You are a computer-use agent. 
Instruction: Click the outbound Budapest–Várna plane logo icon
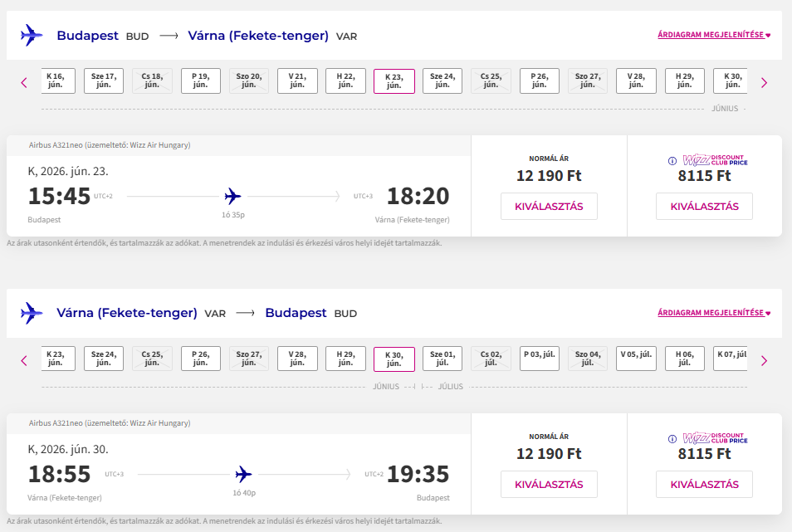(x=32, y=36)
